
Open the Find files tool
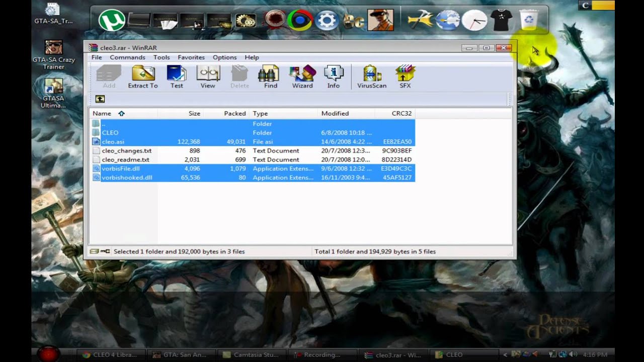click(271, 77)
